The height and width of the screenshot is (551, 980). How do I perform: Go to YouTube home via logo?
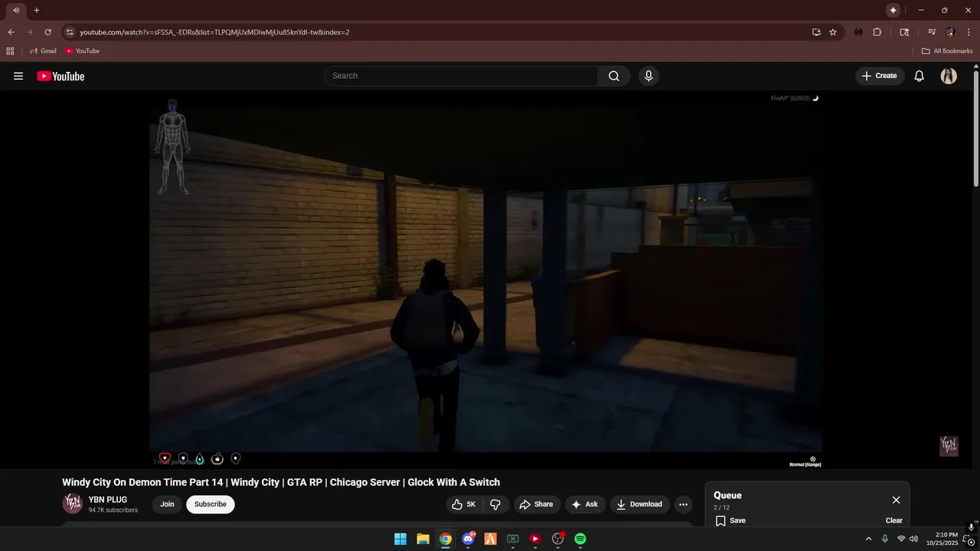pos(60,76)
